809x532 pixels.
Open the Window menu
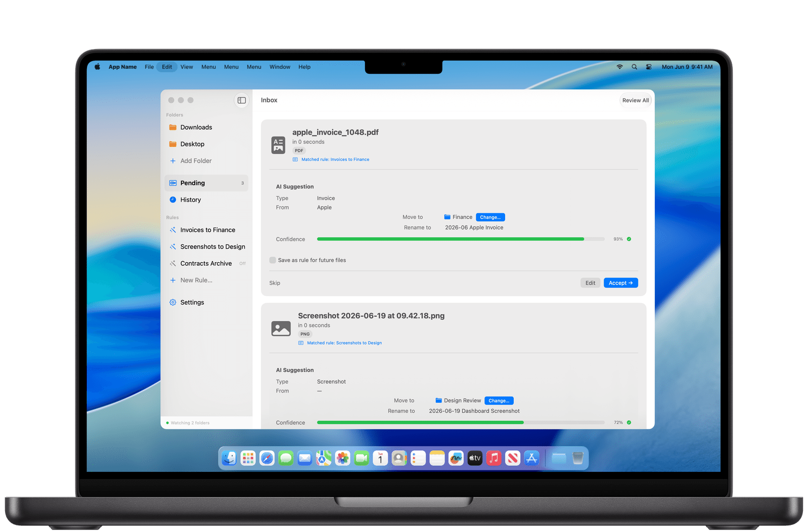point(280,67)
